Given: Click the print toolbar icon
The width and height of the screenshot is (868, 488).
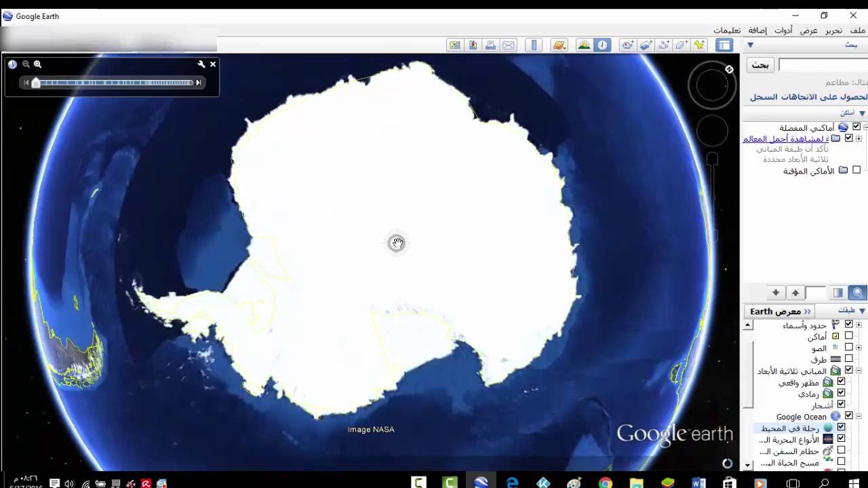Looking at the screenshot, I should click(x=490, y=45).
